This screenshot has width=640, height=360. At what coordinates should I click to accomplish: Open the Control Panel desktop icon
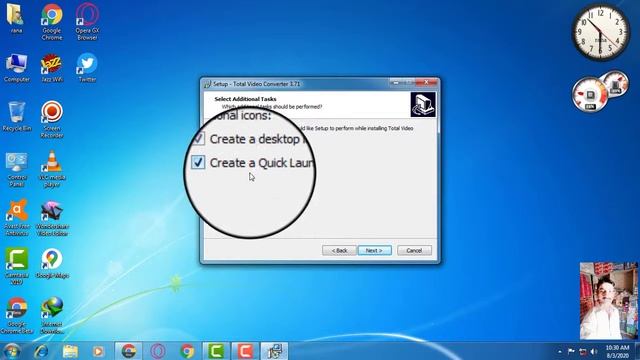pos(16,169)
